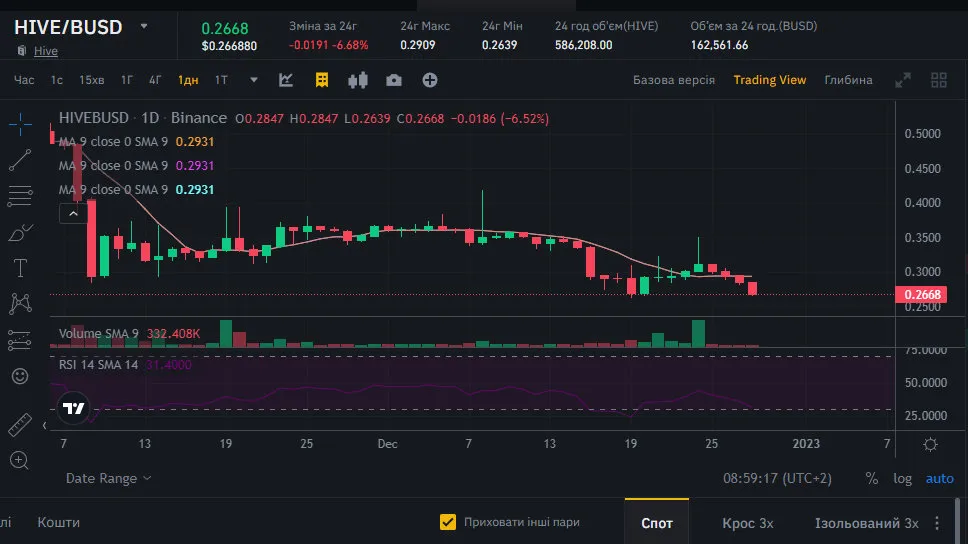Image resolution: width=968 pixels, height=544 pixels.
Task: Select the Час time interval
Action: click(24, 80)
